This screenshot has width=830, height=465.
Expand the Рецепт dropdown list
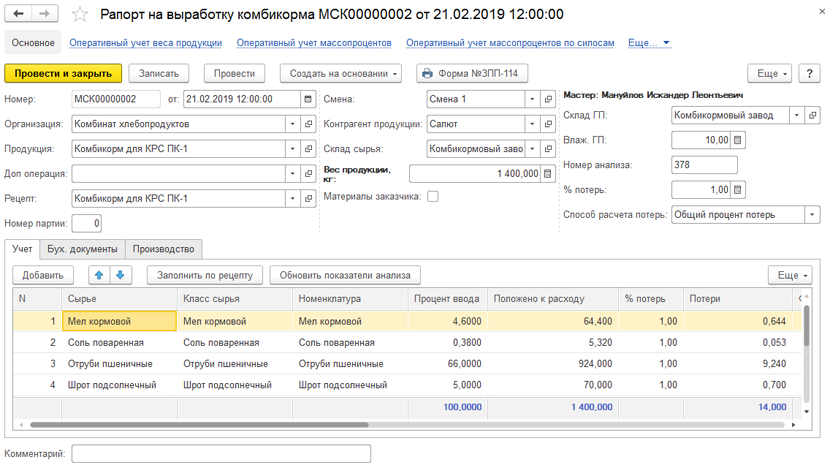(x=293, y=199)
